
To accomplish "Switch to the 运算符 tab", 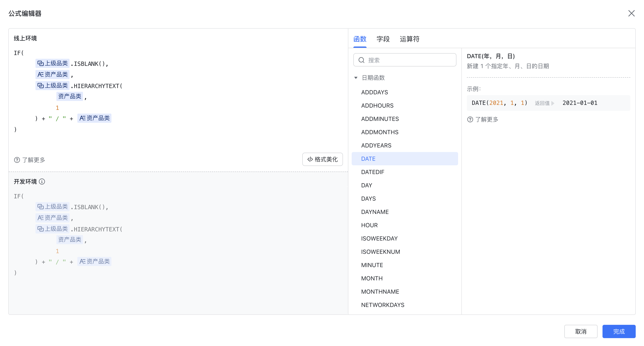I will pos(410,39).
